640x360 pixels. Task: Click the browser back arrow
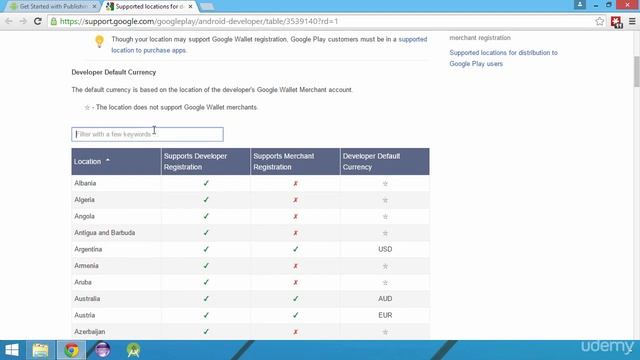[x=9, y=21]
